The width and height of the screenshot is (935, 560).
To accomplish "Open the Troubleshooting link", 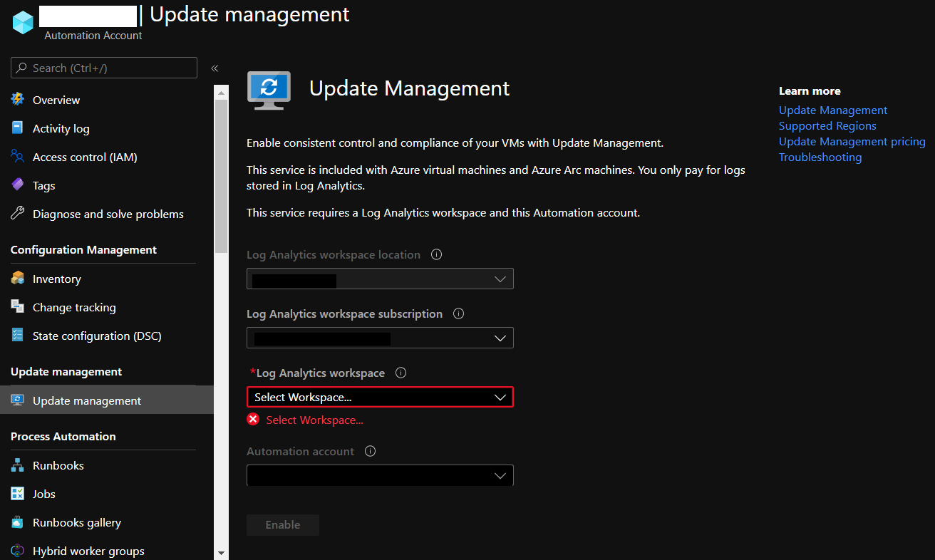I will (820, 157).
